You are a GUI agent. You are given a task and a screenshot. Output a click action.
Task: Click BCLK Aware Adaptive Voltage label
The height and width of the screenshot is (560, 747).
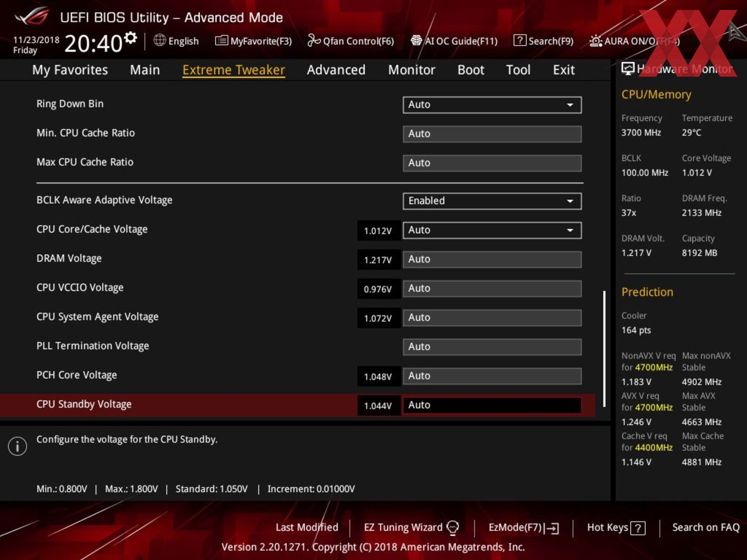104,200
